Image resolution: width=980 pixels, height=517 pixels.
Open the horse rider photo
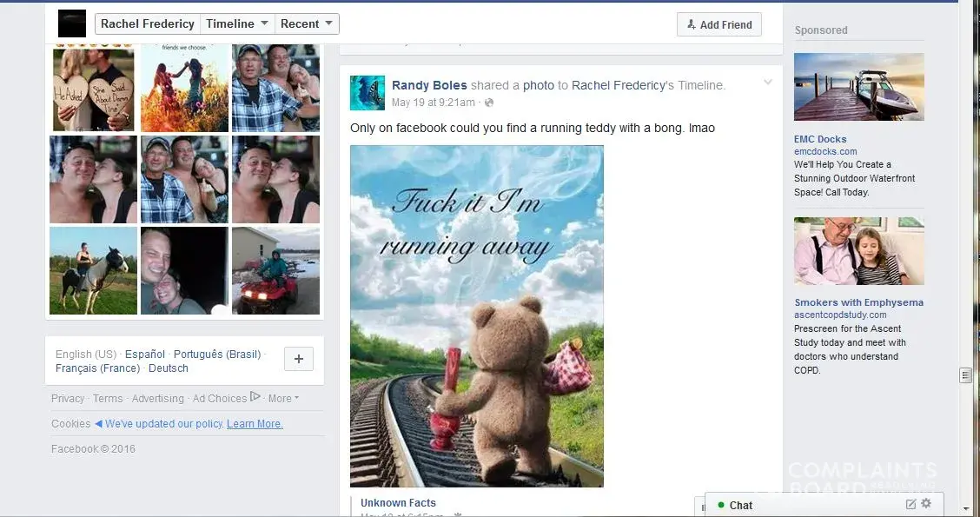[93, 270]
